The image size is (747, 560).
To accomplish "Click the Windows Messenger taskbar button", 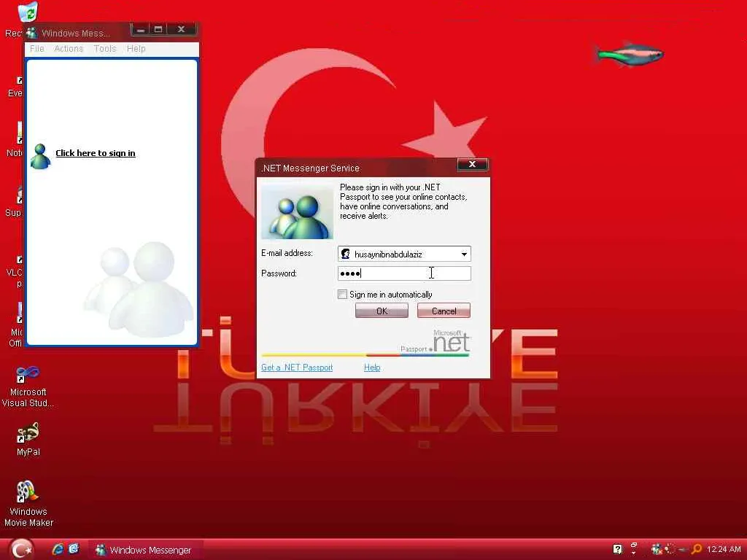I will 146,550.
